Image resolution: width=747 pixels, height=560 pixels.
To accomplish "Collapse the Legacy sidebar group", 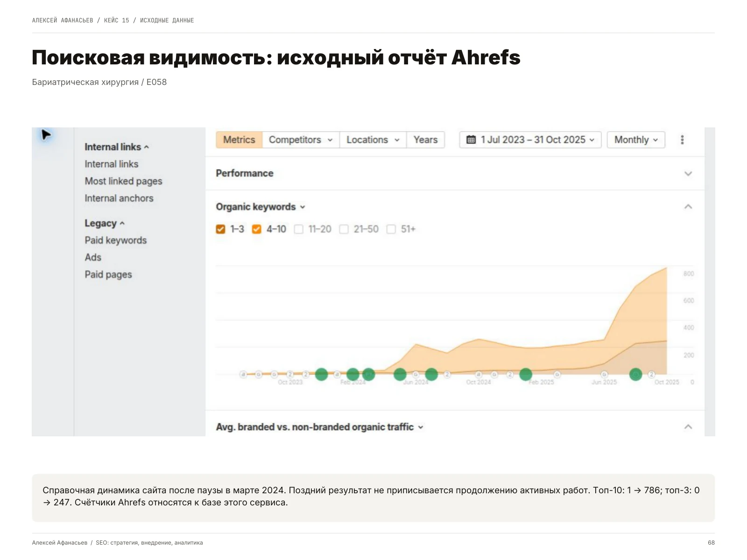I will tap(105, 223).
